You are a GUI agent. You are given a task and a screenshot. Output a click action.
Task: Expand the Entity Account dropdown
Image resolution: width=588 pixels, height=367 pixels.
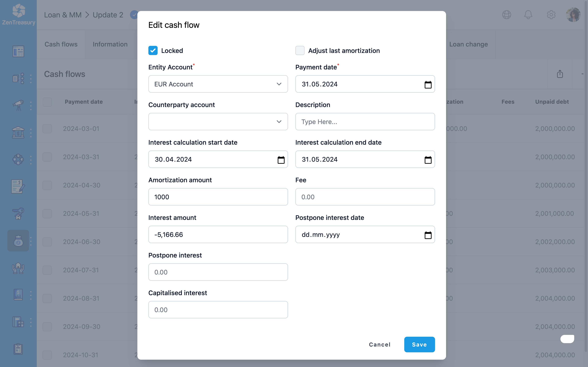(218, 84)
